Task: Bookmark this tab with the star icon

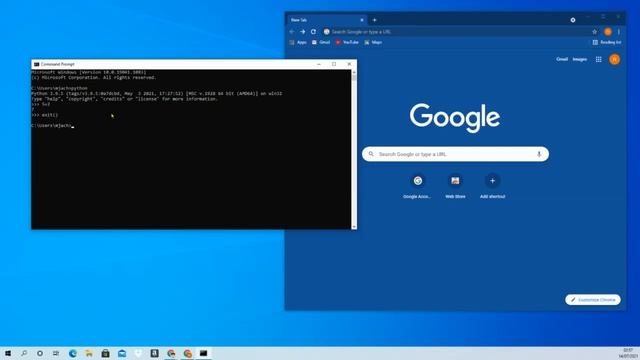Action: tap(594, 31)
